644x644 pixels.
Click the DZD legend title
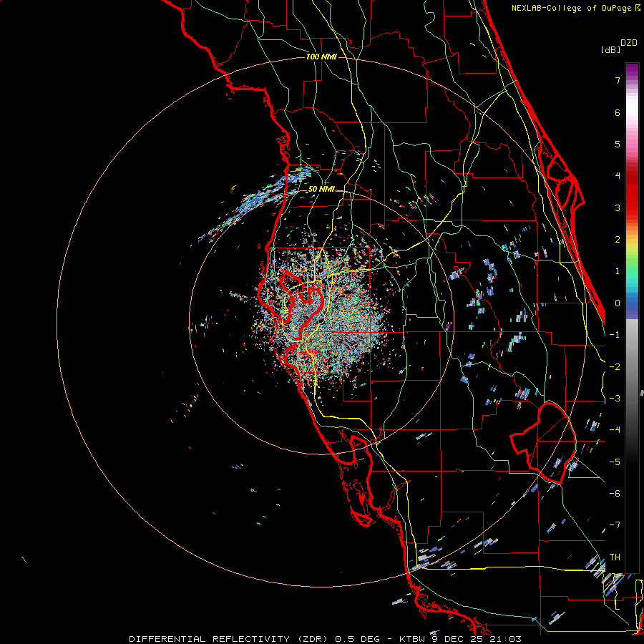[x=629, y=43]
